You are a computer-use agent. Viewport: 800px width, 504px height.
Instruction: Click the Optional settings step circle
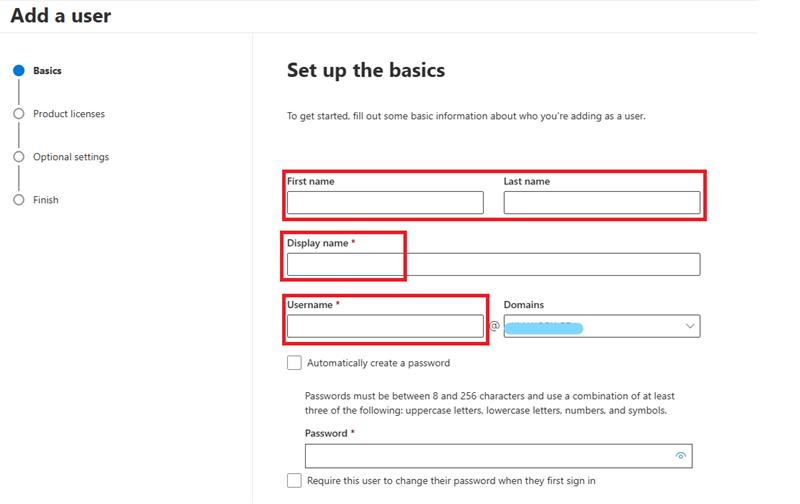coord(19,157)
